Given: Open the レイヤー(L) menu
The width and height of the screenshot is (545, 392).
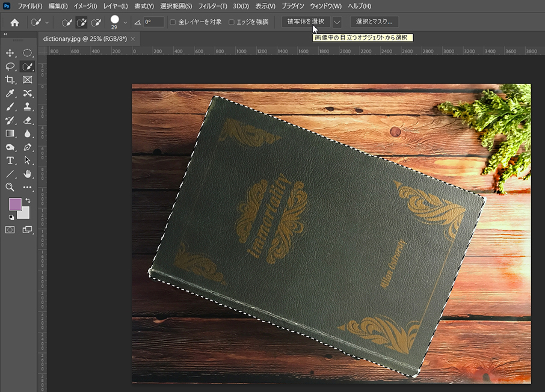Looking at the screenshot, I should [115, 6].
